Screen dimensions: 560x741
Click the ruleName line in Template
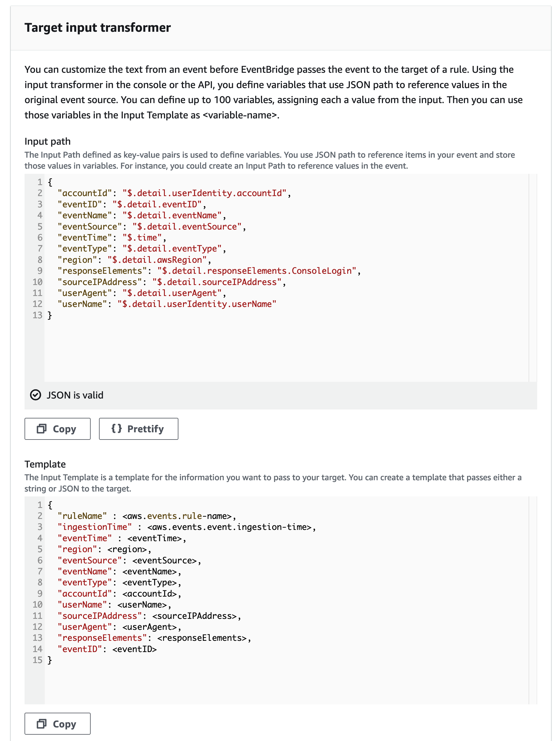pos(148,516)
